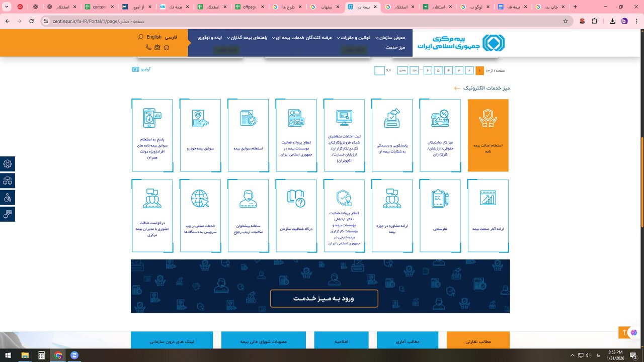Image resolution: width=644 pixels, height=362 pixels.
Task: Open the email envelope icon in header
Action: (157, 47)
